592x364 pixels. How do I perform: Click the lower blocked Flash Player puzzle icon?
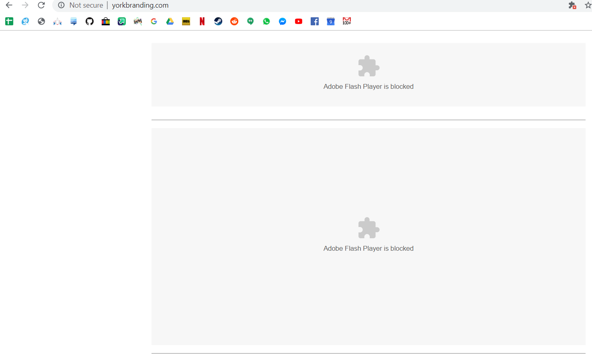(x=369, y=228)
